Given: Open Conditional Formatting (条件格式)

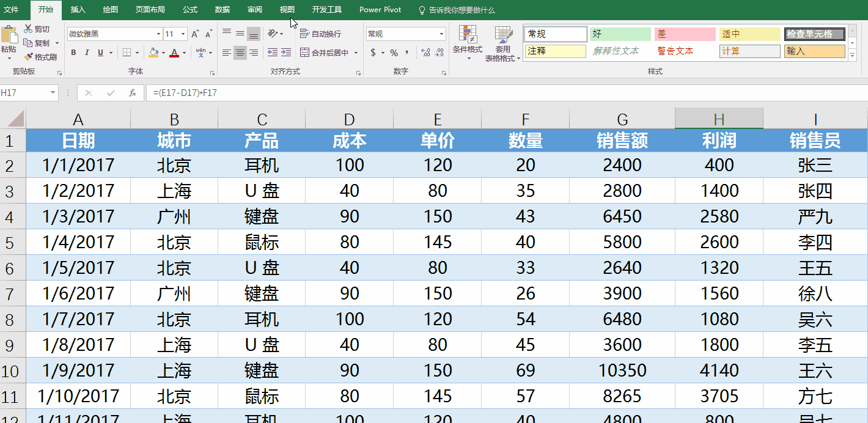Looking at the screenshot, I should pyautogui.click(x=467, y=42).
